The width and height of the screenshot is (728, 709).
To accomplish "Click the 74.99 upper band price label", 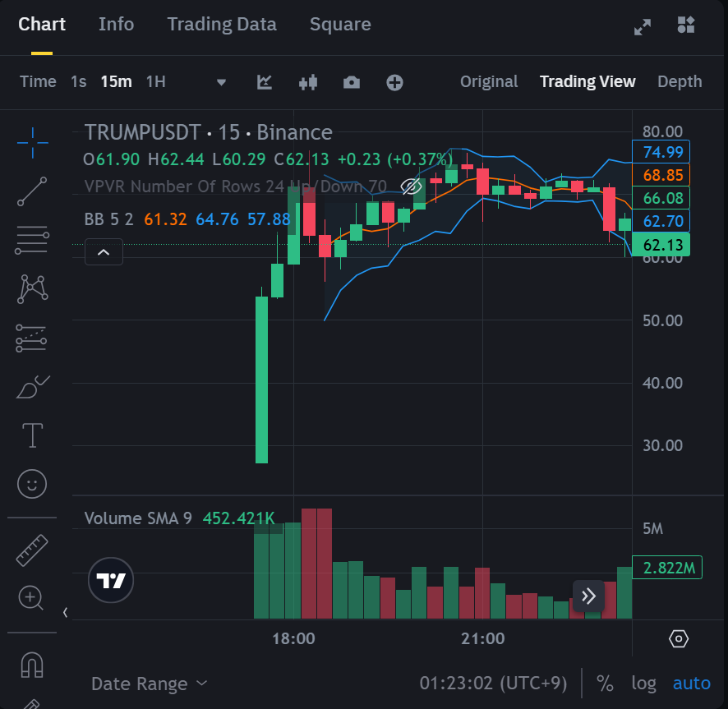I will point(661,152).
